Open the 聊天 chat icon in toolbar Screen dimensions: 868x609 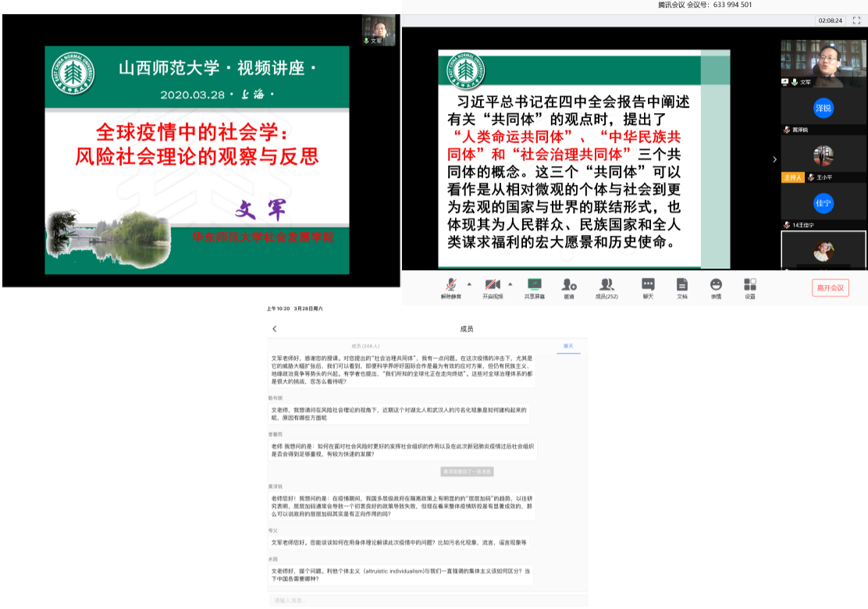pos(648,286)
